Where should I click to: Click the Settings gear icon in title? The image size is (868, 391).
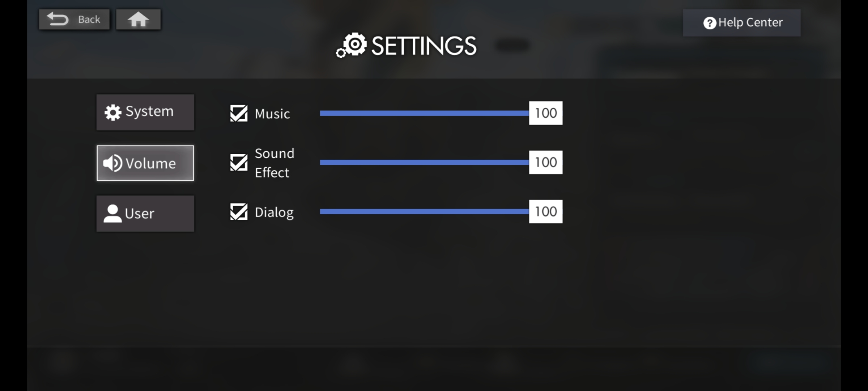click(352, 46)
